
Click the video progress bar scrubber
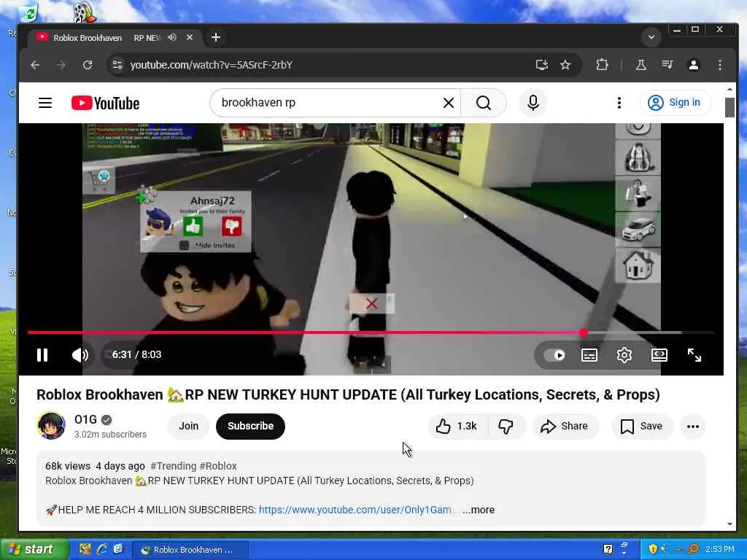pos(584,332)
